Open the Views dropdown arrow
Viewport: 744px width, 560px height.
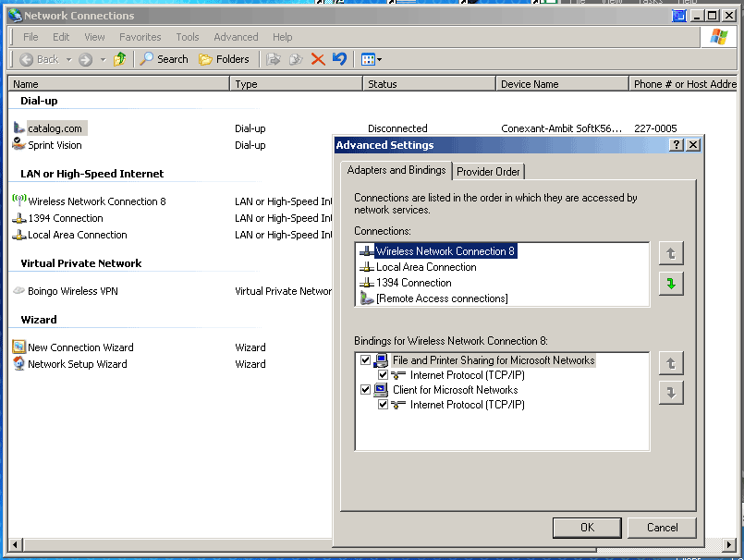pyautogui.click(x=380, y=60)
